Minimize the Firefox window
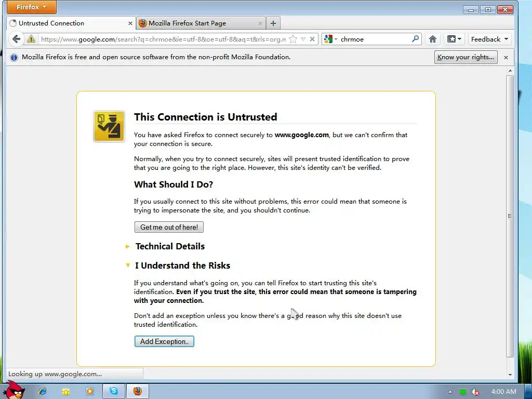 [x=471, y=9]
